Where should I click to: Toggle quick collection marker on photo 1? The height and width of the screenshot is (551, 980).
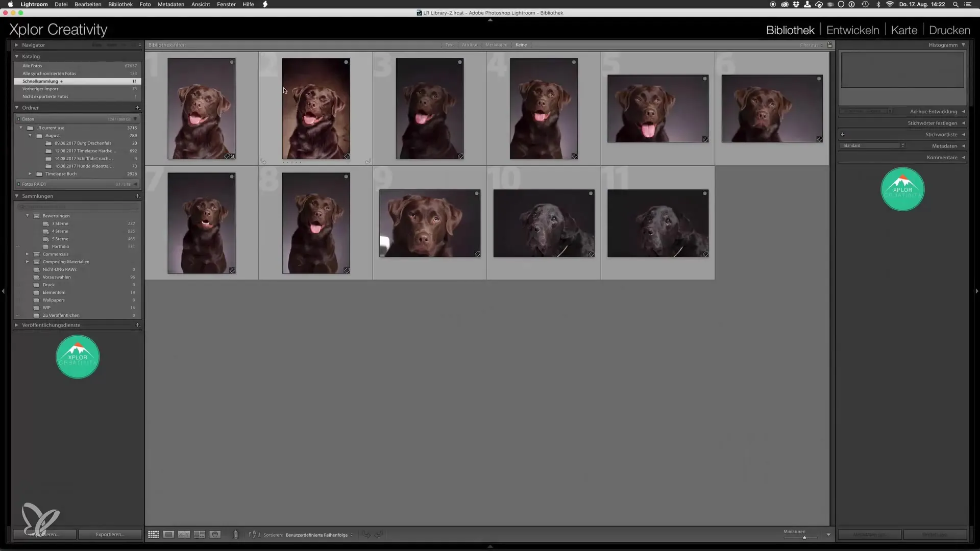pyautogui.click(x=232, y=62)
